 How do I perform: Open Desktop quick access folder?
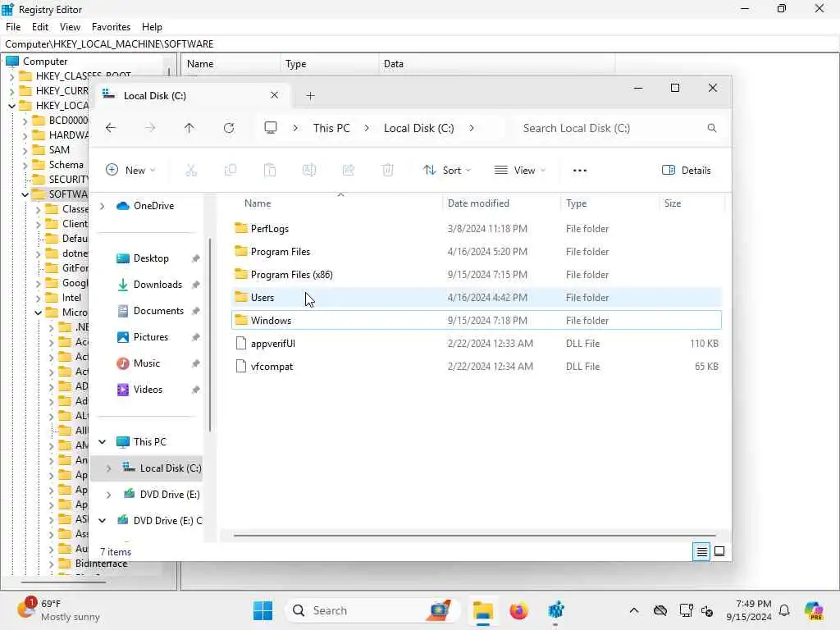click(x=151, y=258)
